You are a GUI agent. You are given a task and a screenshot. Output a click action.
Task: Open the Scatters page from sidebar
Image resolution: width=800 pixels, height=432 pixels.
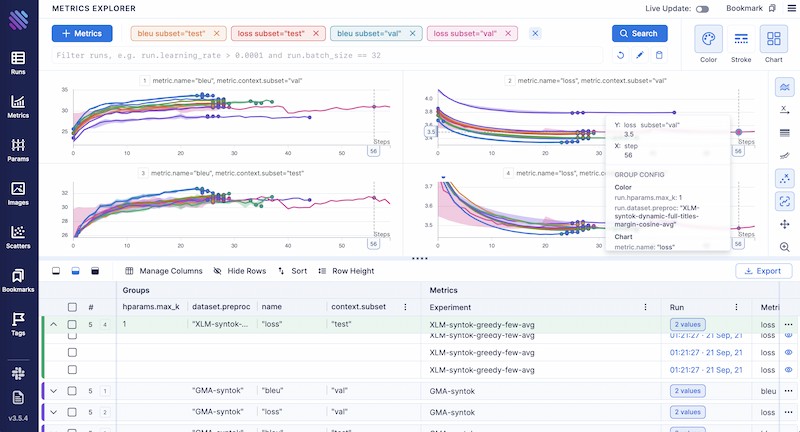17,235
